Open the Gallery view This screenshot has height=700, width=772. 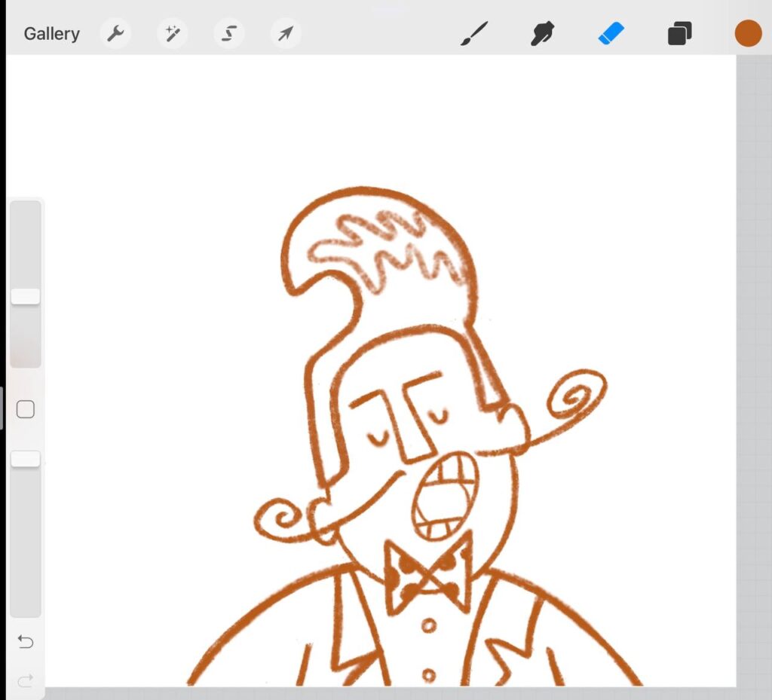coord(51,34)
